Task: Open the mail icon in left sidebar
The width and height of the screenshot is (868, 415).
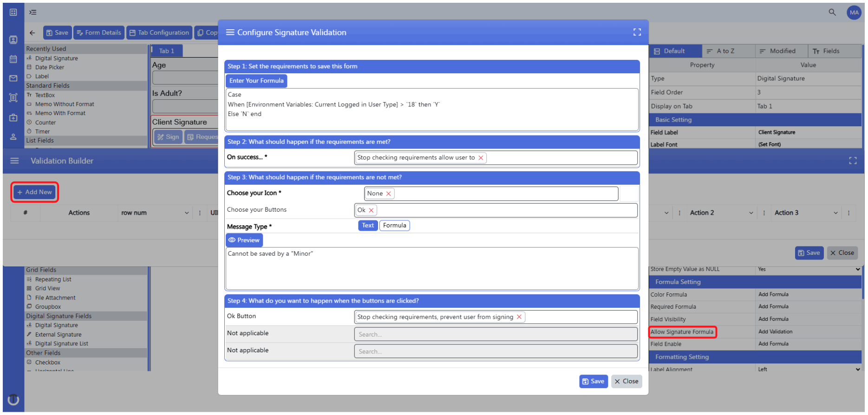Action: (13, 78)
